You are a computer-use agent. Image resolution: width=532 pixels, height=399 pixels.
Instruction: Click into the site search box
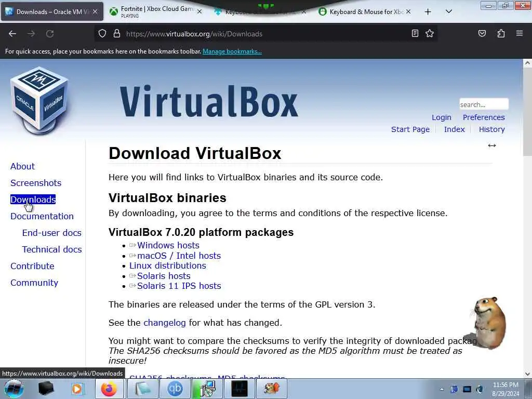(484, 104)
